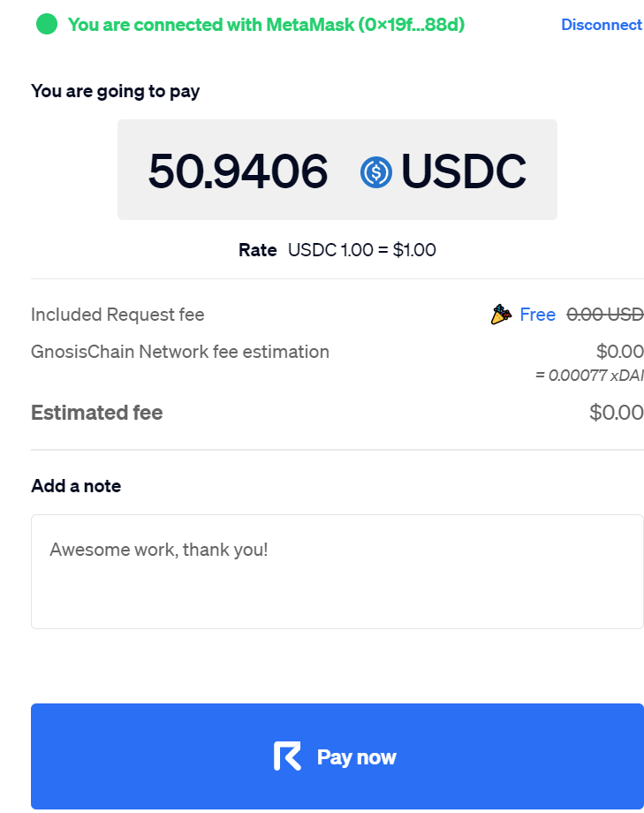Click the blue Free fee label
Screen dimensions: 644x813
click(538, 315)
